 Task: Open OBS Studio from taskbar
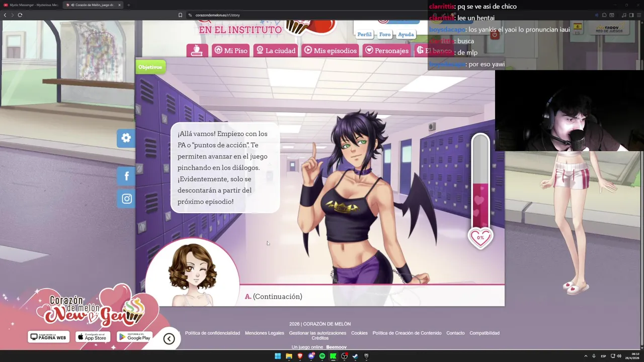(x=344, y=356)
